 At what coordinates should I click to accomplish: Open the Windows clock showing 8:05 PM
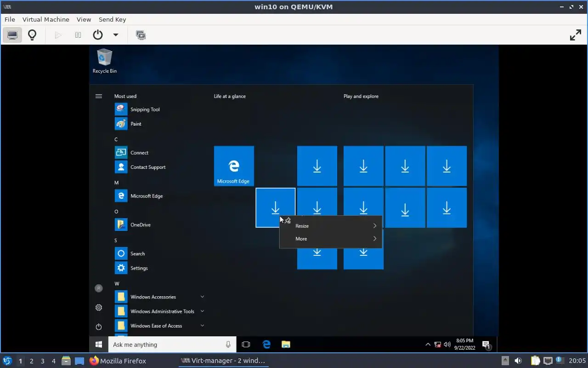(x=464, y=345)
